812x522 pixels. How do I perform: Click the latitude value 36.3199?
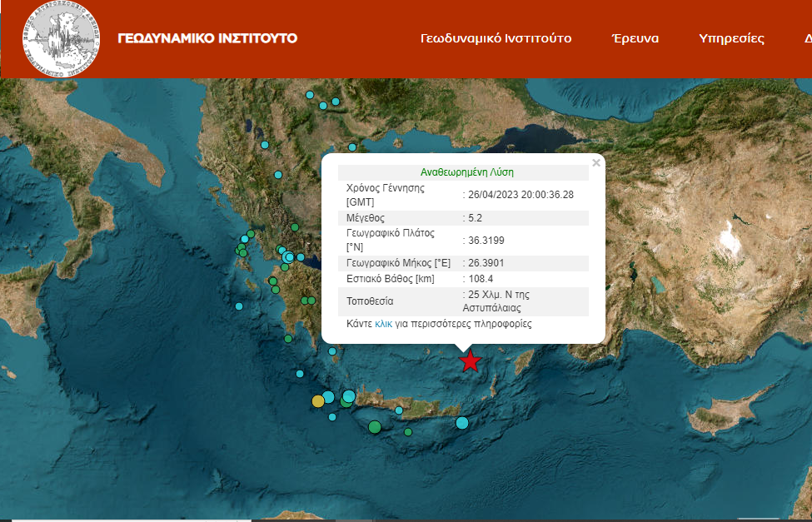click(x=486, y=240)
